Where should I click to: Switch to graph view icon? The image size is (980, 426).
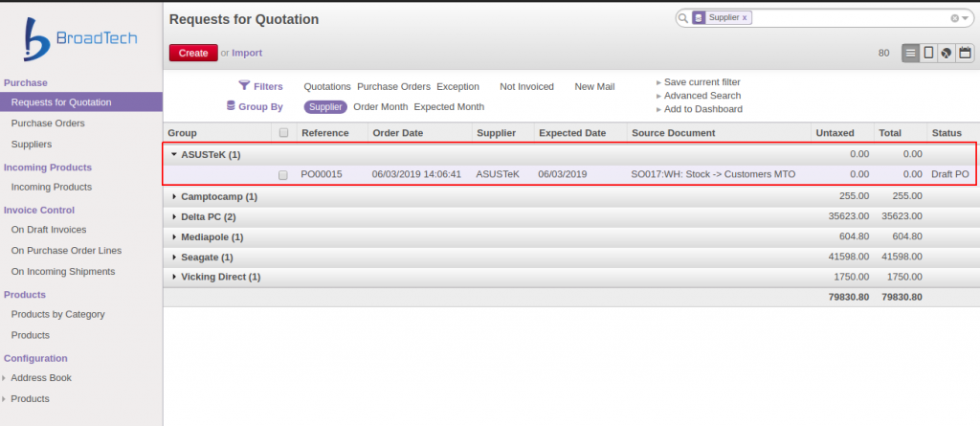tap(947, 54)
